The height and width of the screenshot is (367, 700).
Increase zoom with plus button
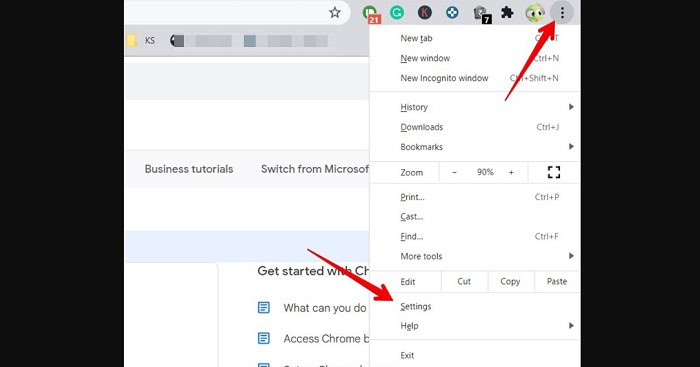tap(512, 172)
